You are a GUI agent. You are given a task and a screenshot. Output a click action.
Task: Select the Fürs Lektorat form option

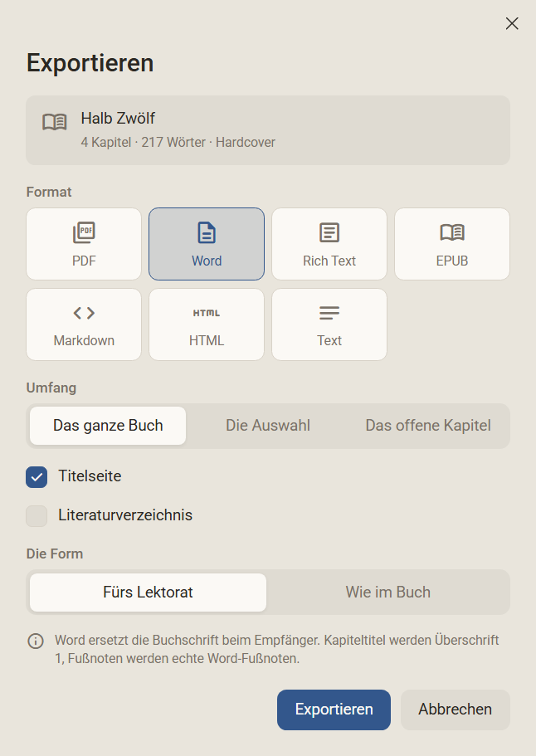coord(148,592)
